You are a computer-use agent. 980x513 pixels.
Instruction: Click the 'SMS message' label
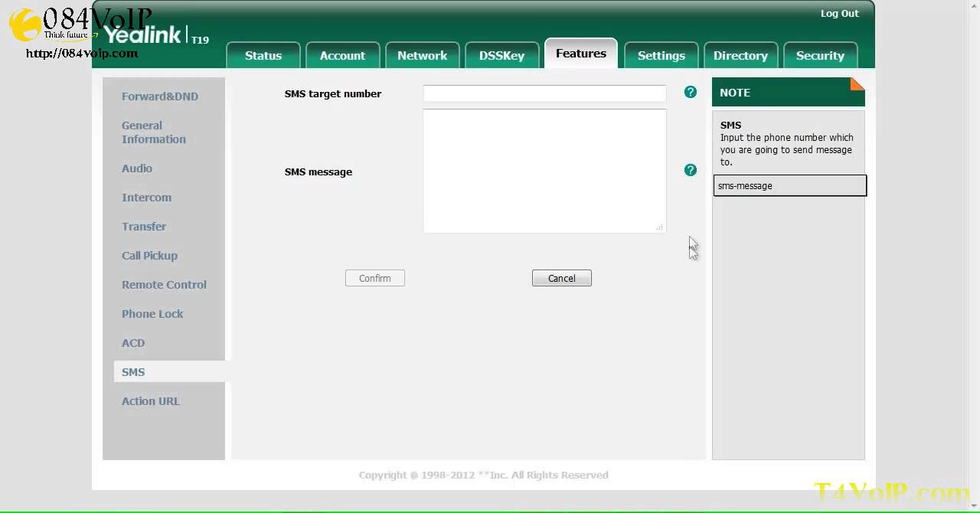click(x=318, y=172)
